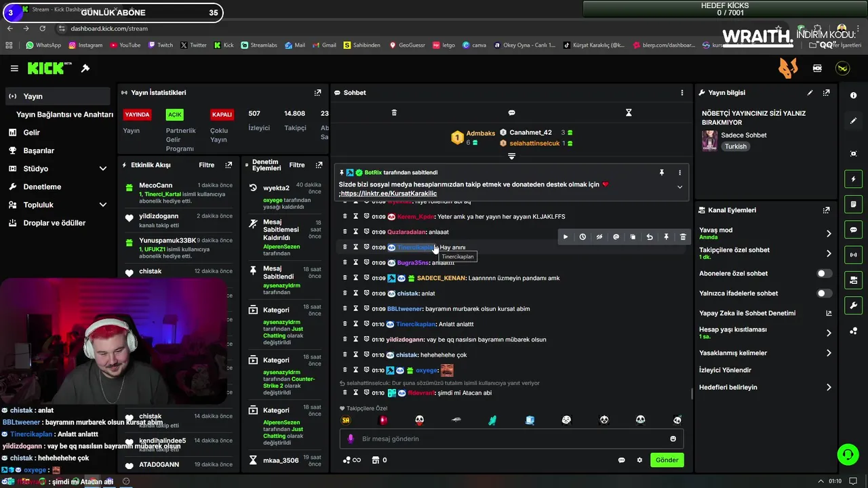
Task: Click İzleyici Yönlendir
Action: pos(725,370)
